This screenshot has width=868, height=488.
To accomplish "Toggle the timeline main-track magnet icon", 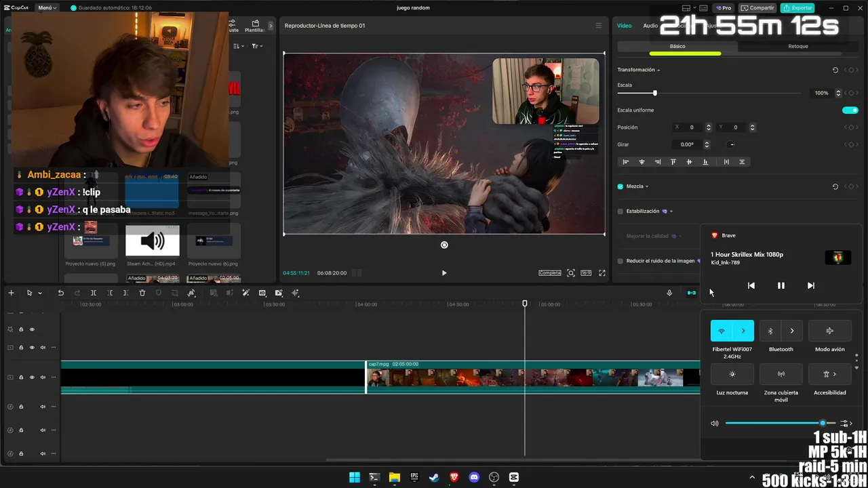I will [x=692, y=293].
